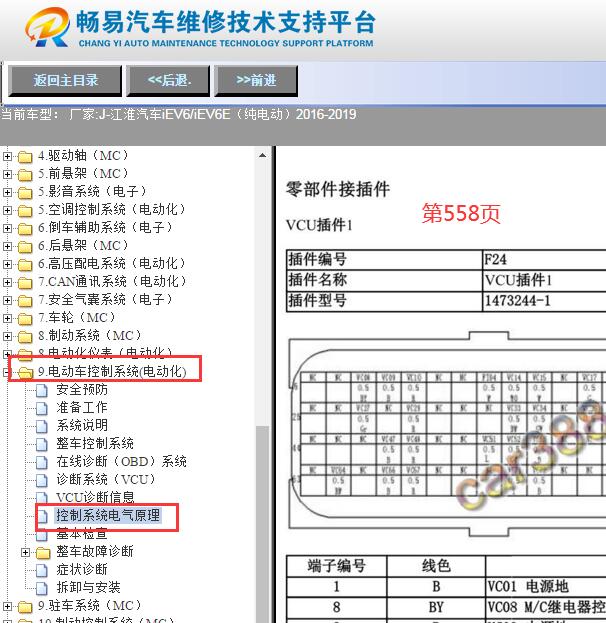Open the 准备工作 document
The height and width of the screenshot is (623, 606).
point(82,407)
